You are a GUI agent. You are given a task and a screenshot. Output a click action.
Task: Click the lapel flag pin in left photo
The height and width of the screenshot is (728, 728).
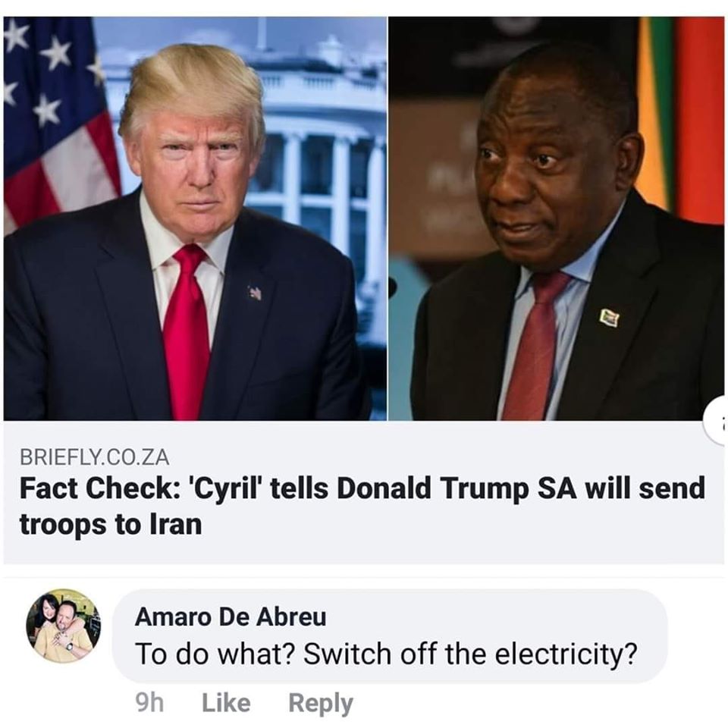coord(255,293)
